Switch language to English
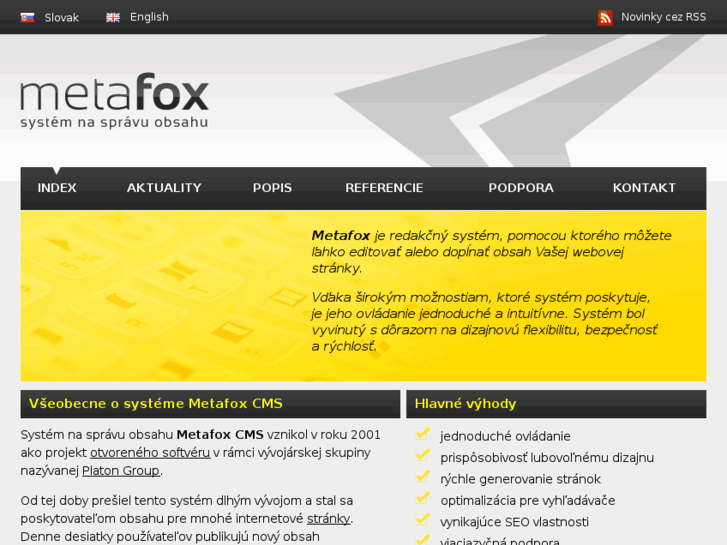The width and height of the screenshot is (727, 545). [149, 17]
